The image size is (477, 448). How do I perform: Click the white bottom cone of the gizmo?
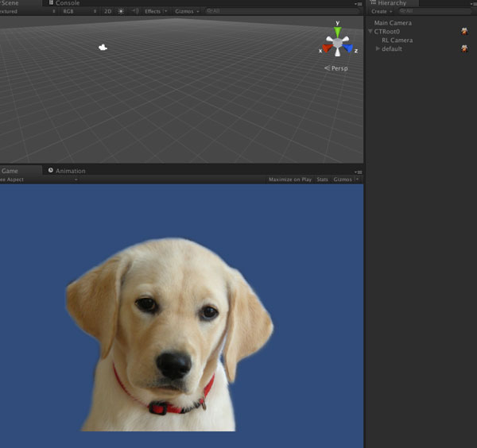click(337, 52)
